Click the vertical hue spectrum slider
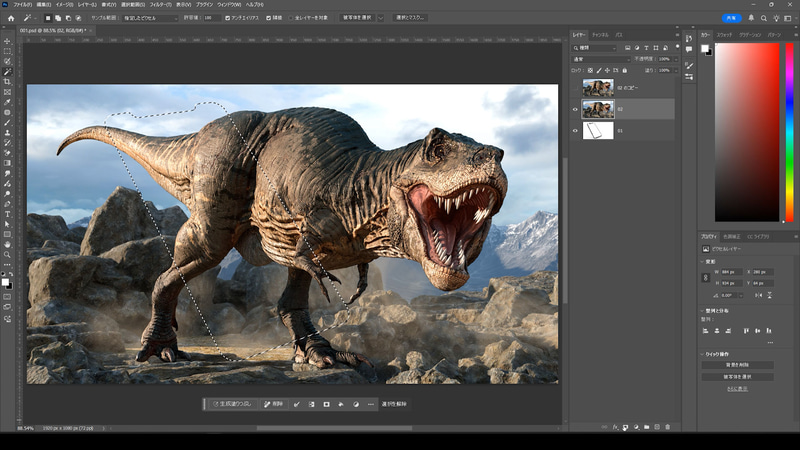 (x=787, y=130)
